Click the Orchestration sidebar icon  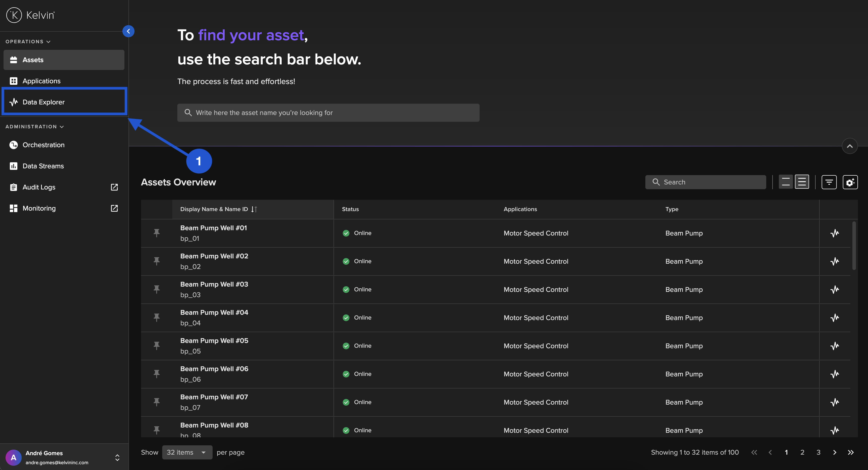[14, 145]
